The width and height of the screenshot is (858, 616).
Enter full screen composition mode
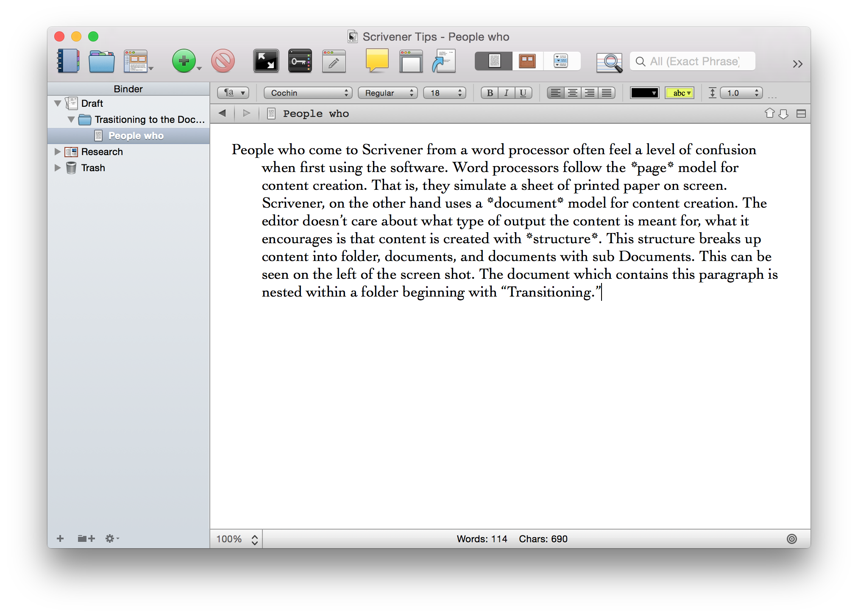[x=266, y=61]
